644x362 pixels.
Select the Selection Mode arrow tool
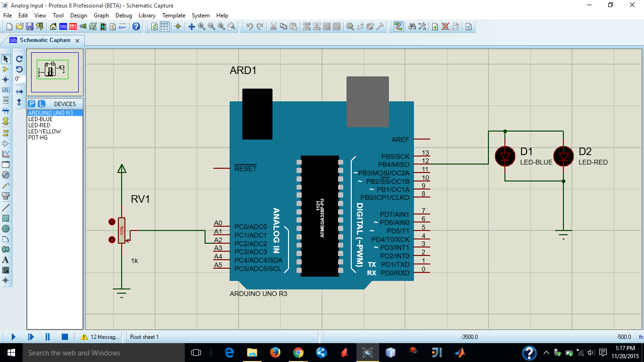[6, 59]
